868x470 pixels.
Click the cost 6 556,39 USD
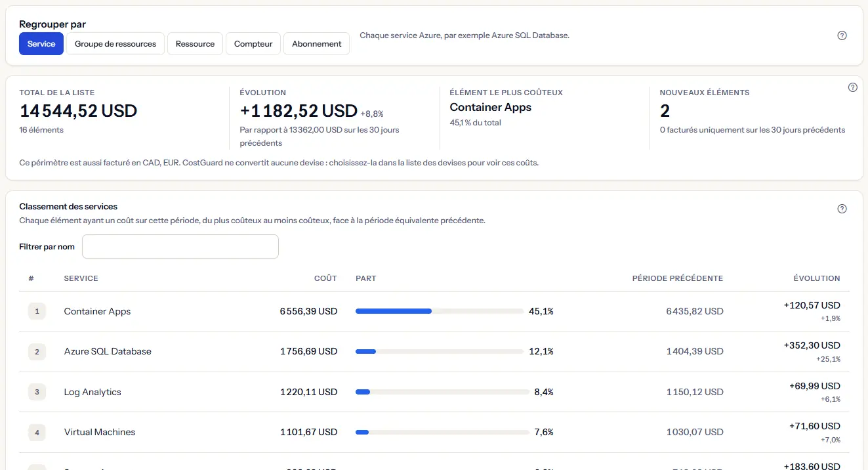click(x=308, y=311)
